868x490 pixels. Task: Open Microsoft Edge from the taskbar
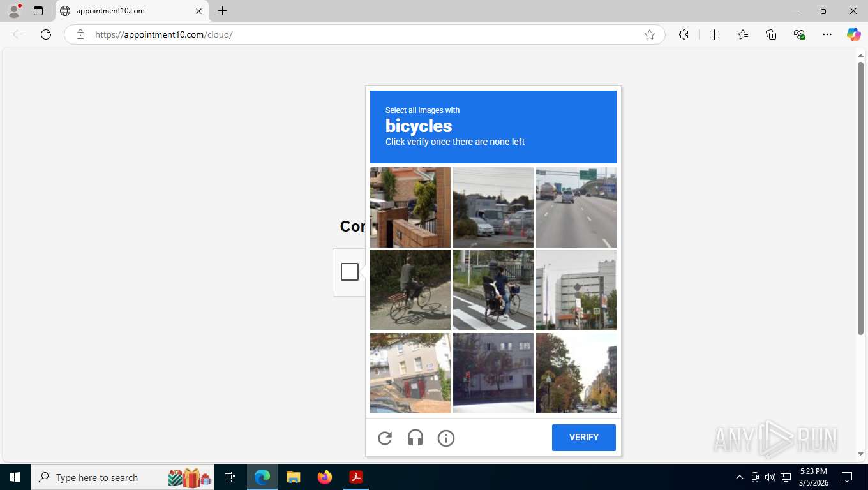(262, 477)
